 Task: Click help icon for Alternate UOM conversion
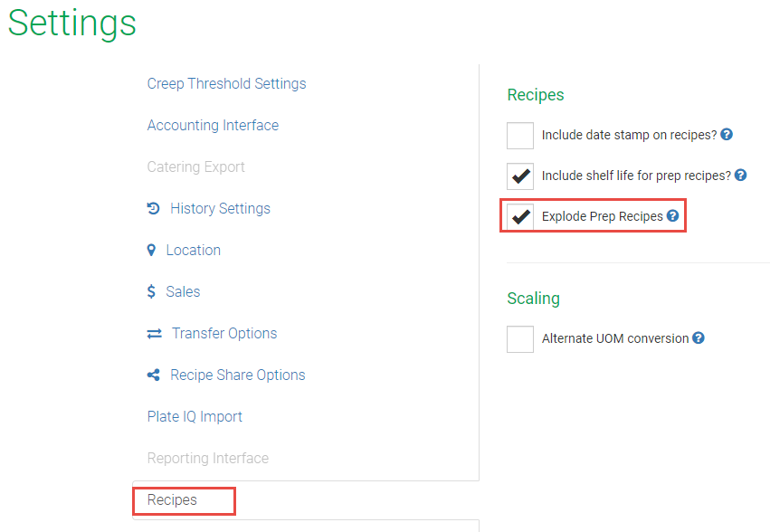(x=699, y=338)
